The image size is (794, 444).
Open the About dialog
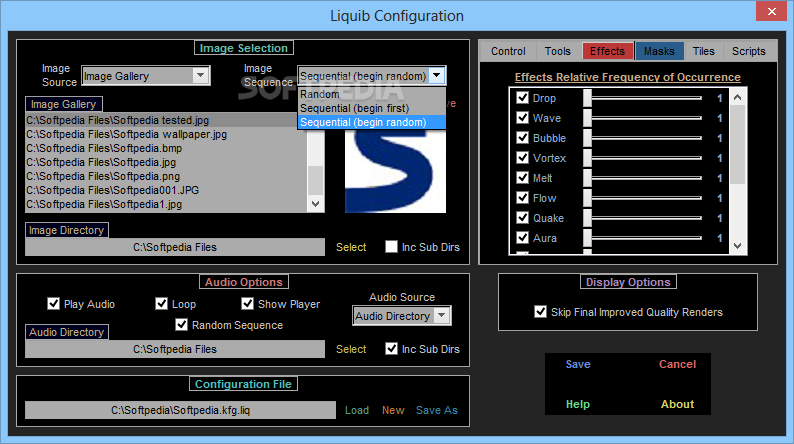point(678,404)
